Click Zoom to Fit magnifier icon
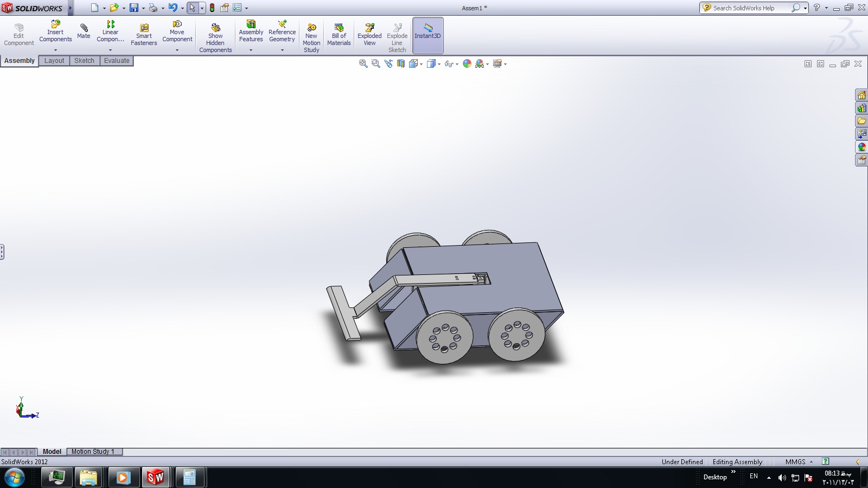The width and height of the screenshot is (868, 488). [363, 64]
